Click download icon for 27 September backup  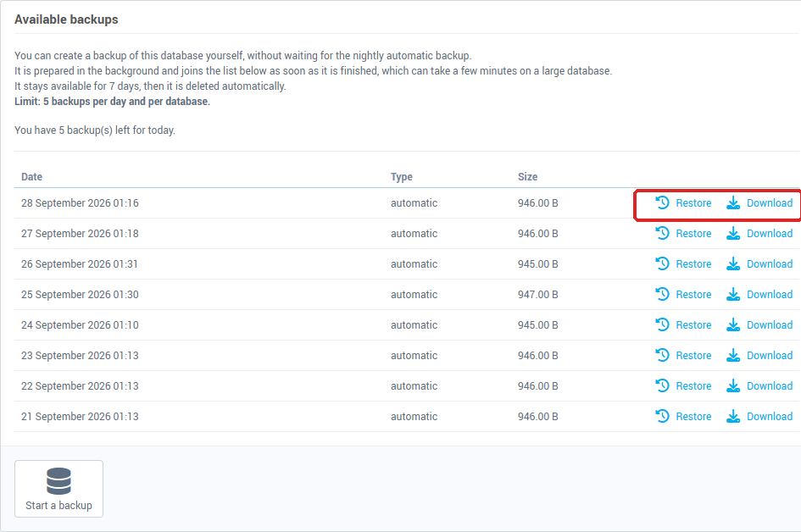[x=733, y=233]
